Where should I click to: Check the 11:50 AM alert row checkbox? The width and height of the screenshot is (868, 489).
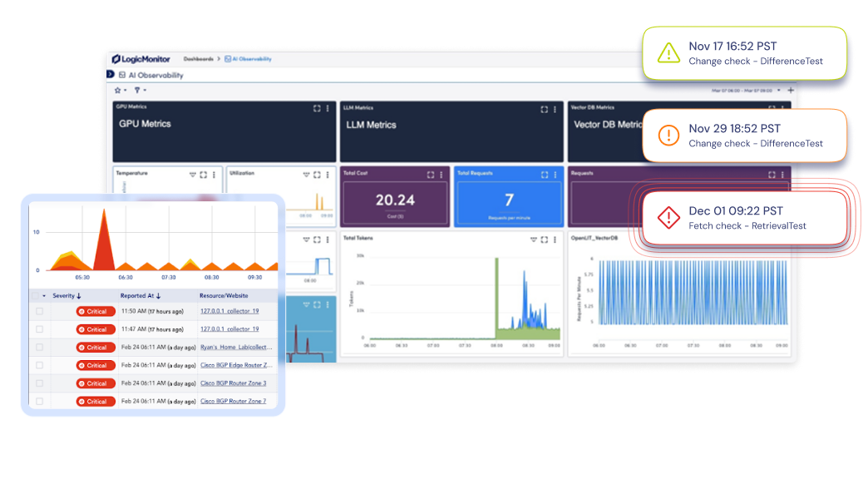pos(39,311)
